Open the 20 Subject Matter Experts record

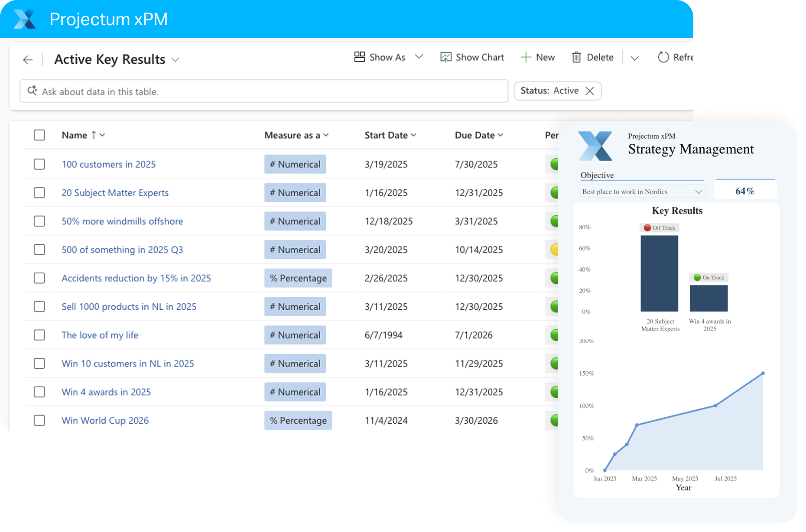click(115, 193)
